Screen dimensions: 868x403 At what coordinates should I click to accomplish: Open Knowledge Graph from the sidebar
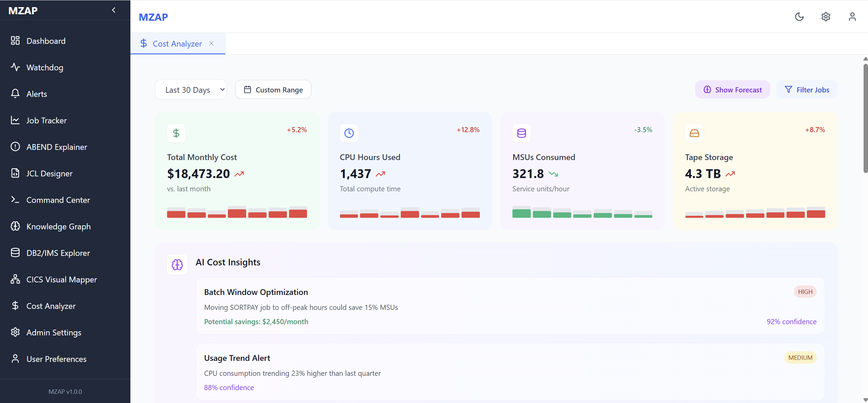(58, 226)
